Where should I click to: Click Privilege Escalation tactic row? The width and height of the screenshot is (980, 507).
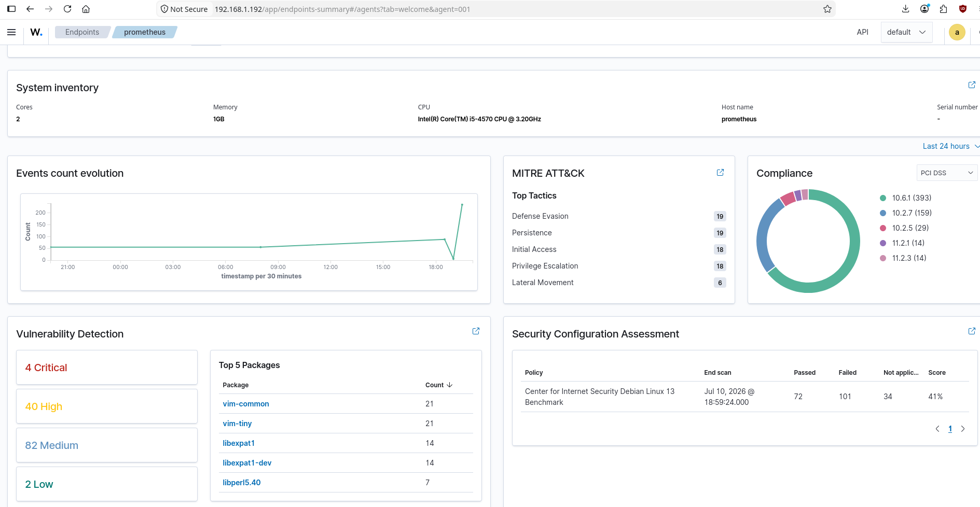coord(619,266)
